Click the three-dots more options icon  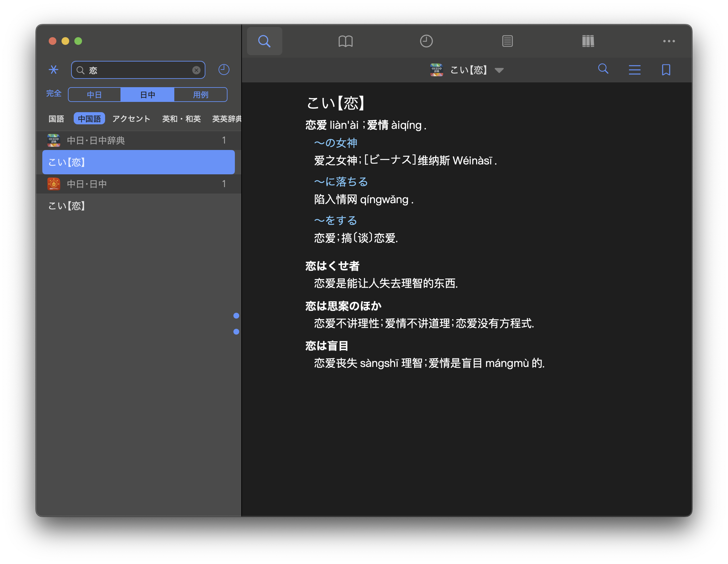669,41
